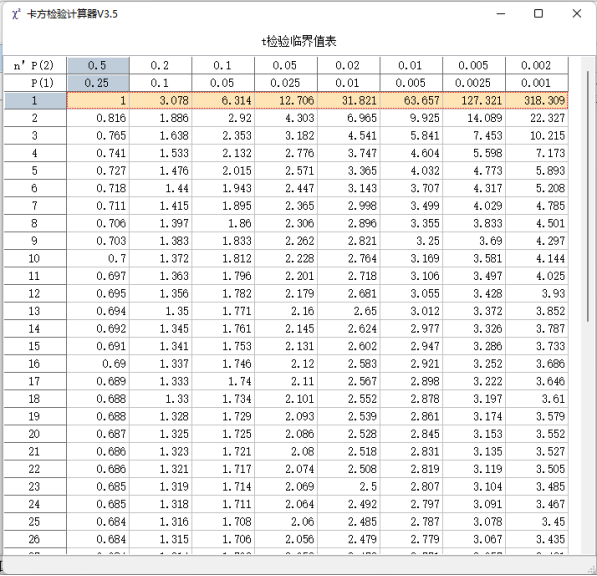Select the P(2) 0.05 column header
The image size is (597, 576).
tap(286, 65)
